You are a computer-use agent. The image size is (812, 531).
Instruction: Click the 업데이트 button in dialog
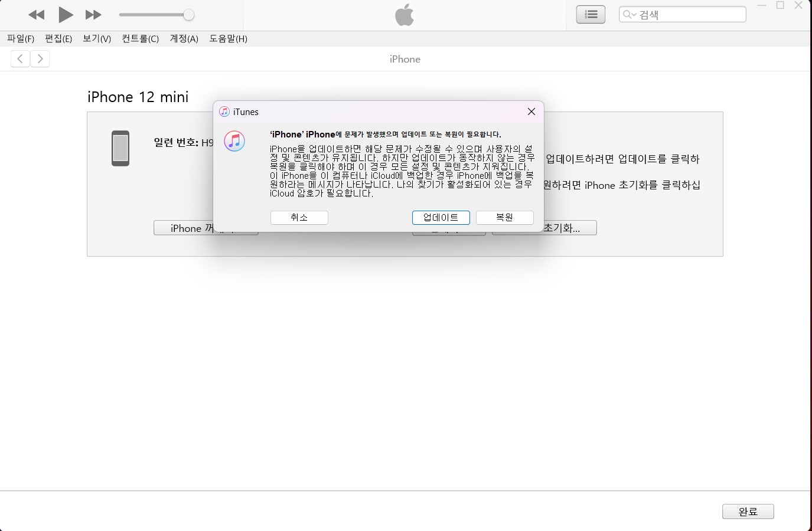pyautogui.click(x=441, y=218)
